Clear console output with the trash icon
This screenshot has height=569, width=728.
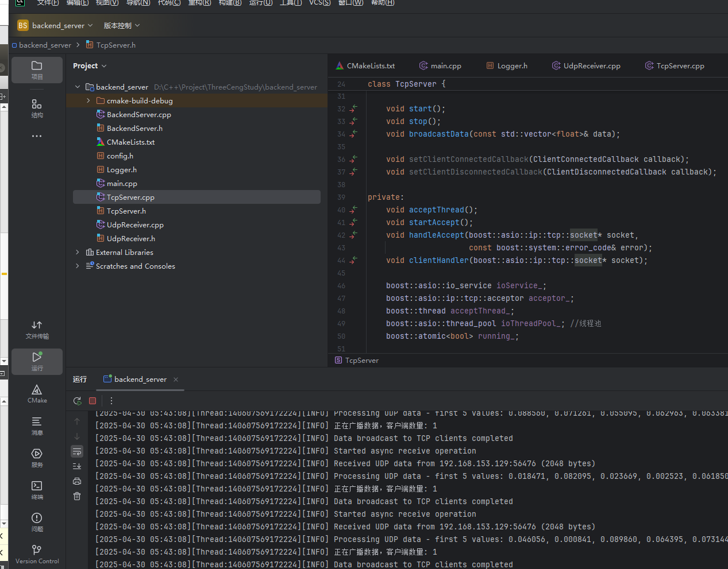click(77, 496)
